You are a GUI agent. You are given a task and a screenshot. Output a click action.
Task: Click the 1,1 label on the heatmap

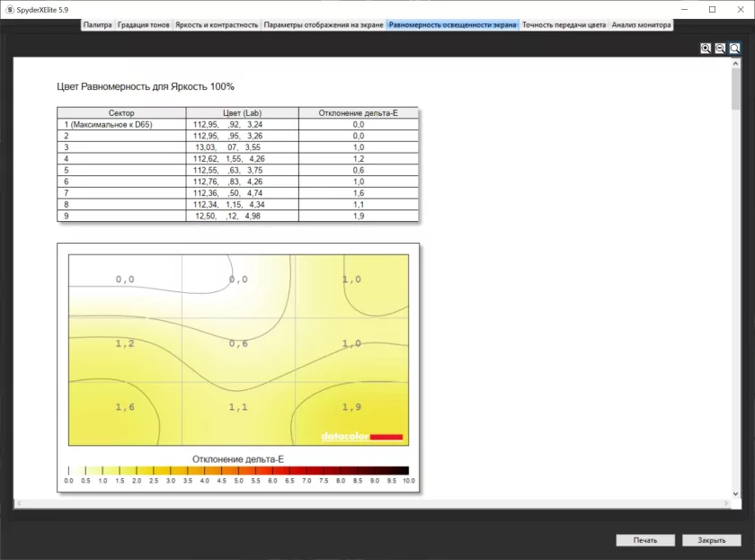tap(238, 407)
